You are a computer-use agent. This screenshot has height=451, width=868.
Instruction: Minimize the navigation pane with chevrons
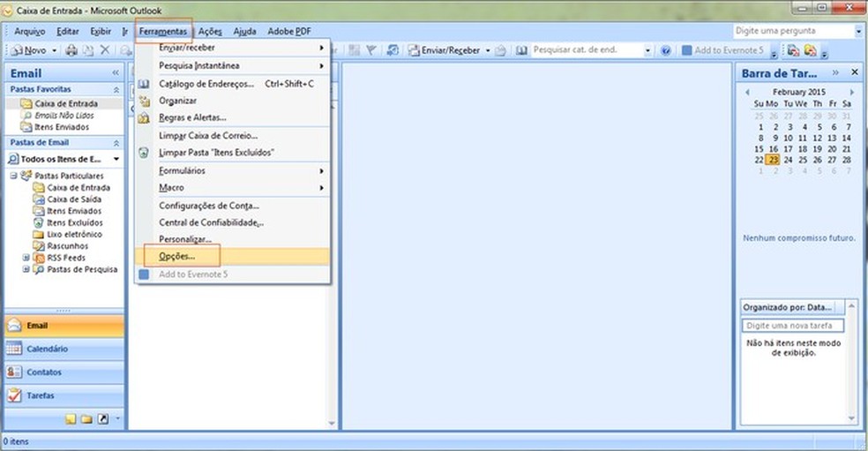(x=116, y=72)
